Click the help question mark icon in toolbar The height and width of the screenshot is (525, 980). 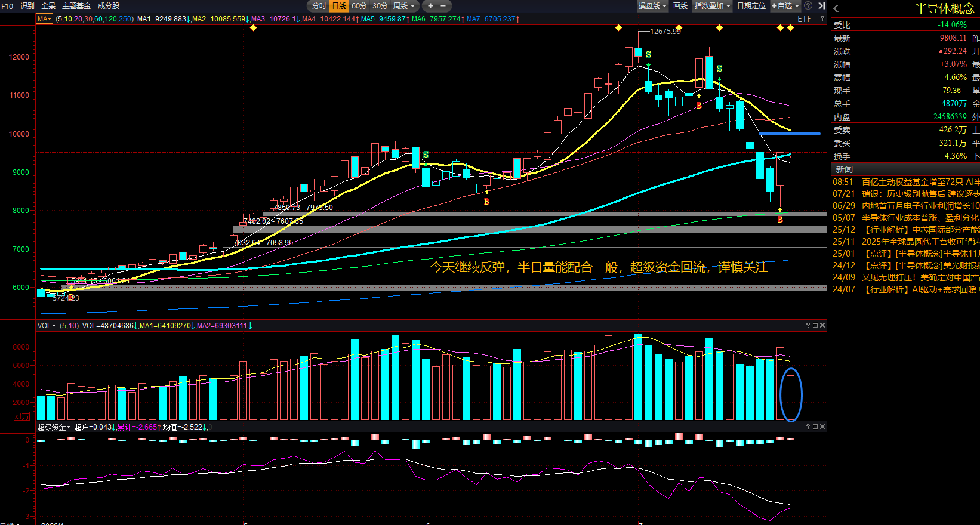pos(808,6)
